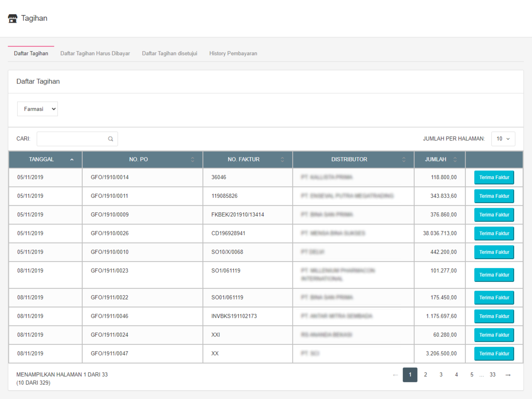Viewport: 532px width, 399px height.
Task: Focus the Cari search field
Action: coord(72,139)
